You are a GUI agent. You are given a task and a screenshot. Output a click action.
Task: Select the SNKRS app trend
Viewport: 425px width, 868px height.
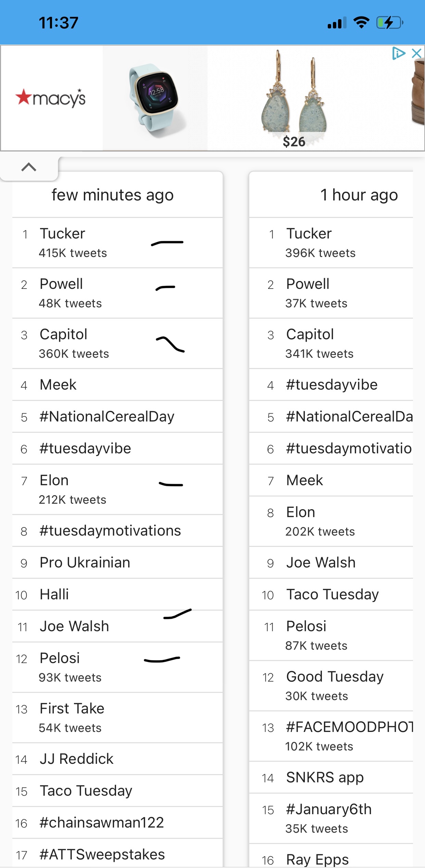click(331, 778)
